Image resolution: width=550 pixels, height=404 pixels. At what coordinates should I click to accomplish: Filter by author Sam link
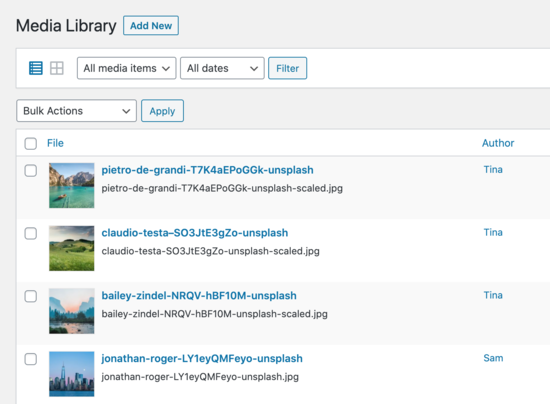[x=493, y=358]
